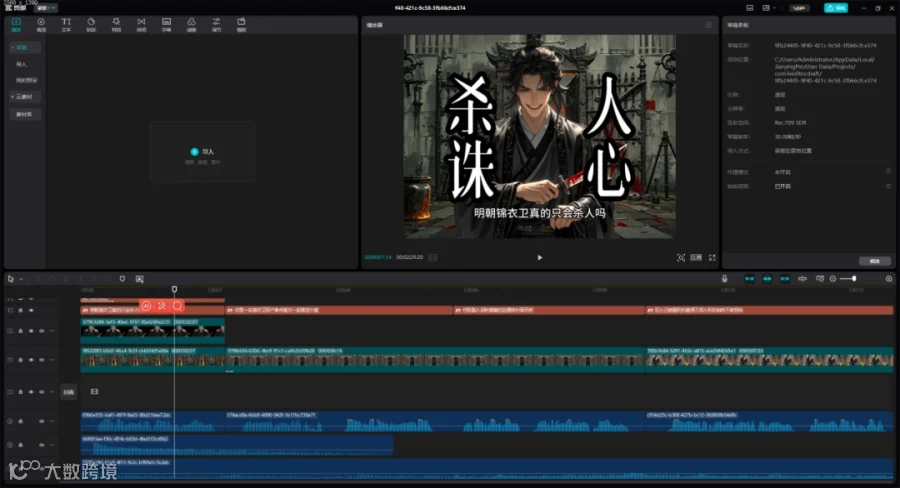Adjust the timeline zoom slider handle
The width and height of the screenshot is (900, 488).
pyautogui.click(x=854, y=278)
